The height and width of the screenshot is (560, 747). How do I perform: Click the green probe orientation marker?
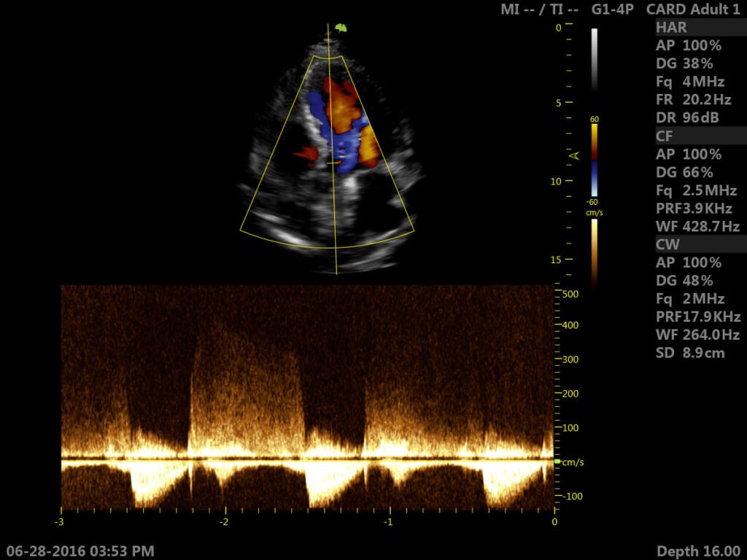coord(341,28)
